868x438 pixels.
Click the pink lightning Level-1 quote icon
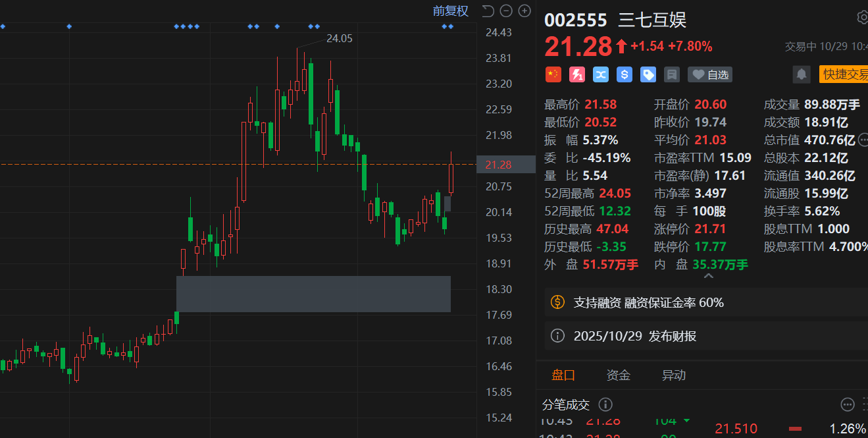pyautogui.click(x=577, y=74)
